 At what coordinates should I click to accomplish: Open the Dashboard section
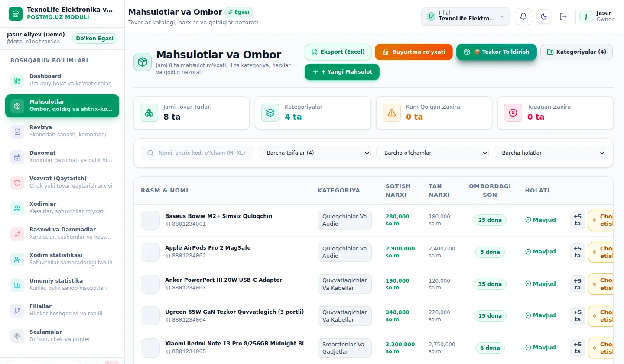(62, 80)
